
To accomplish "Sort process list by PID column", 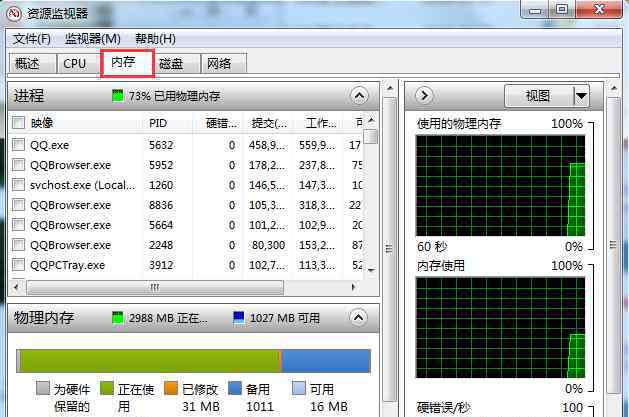I will point(158,123).
